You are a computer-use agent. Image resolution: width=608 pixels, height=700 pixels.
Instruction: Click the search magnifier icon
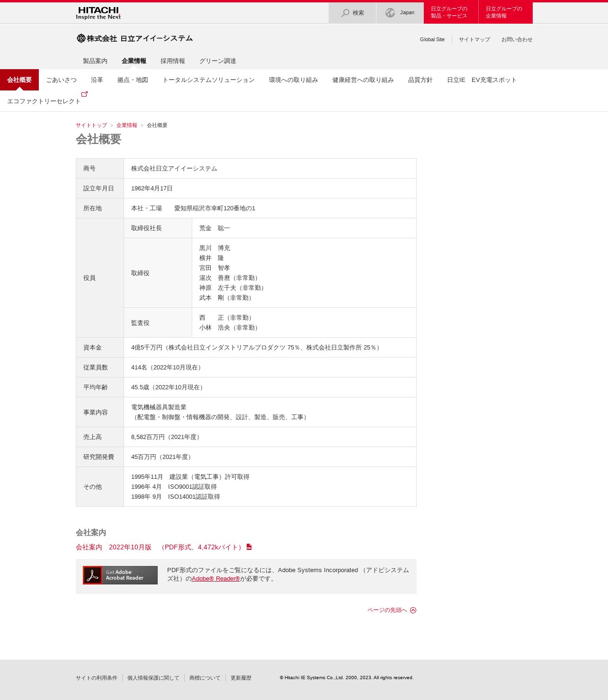(x=346, y=13)
